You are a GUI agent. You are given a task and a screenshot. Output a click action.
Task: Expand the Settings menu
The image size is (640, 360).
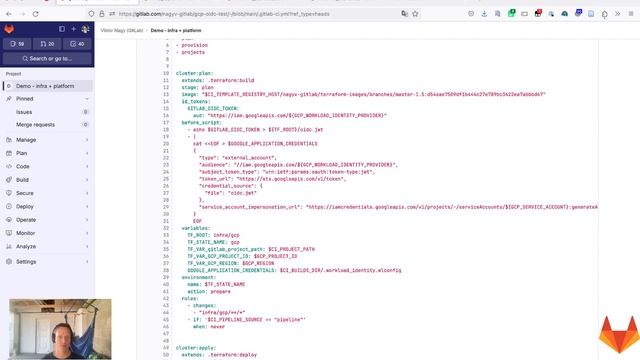pyautogui.click(x=47, y=262)
